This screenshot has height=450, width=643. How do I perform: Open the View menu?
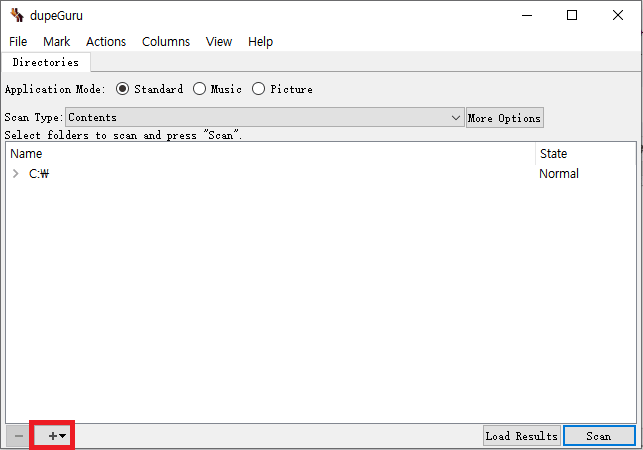point(219,41)
